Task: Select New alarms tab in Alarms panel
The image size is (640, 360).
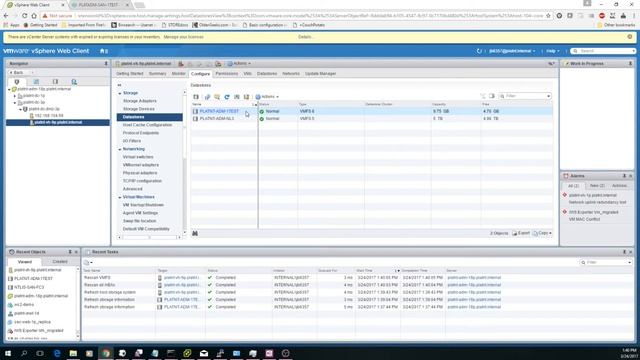Action: coord(597,186)
